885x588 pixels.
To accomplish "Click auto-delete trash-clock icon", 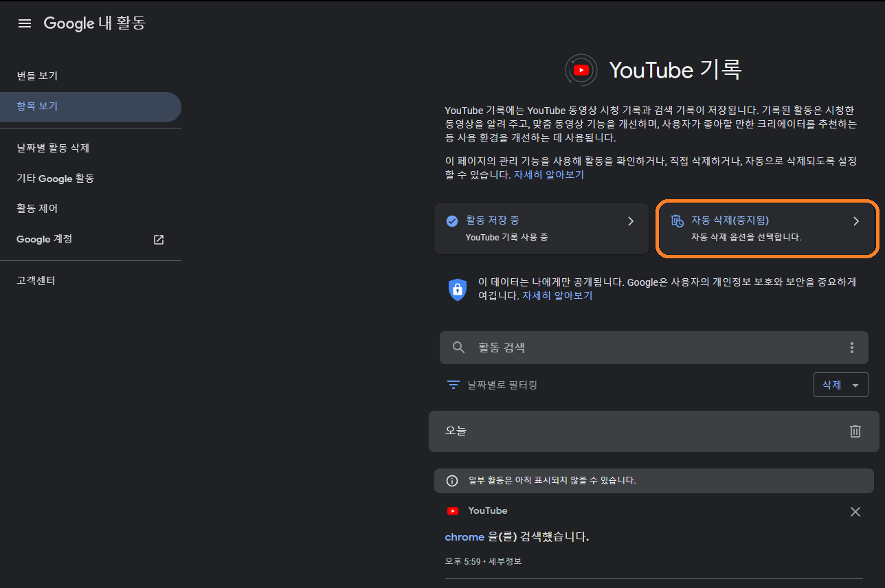I will tap(677, 221).
